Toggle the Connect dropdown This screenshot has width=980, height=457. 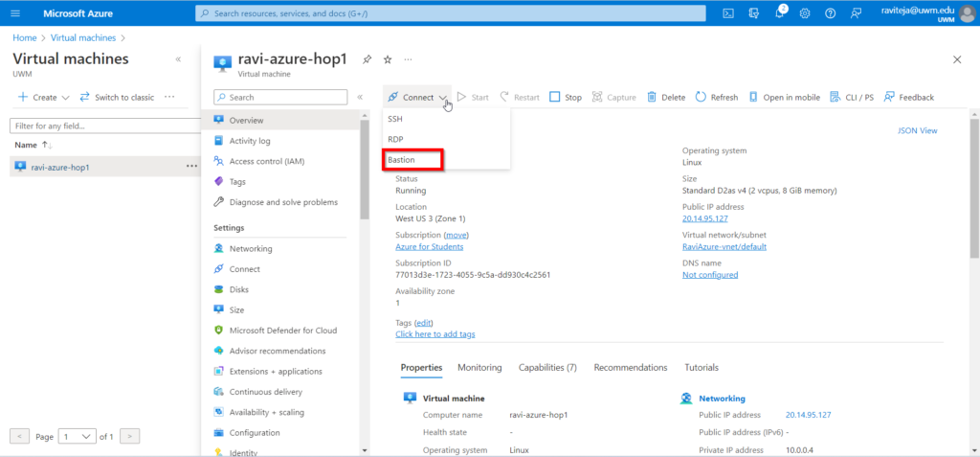417,97
